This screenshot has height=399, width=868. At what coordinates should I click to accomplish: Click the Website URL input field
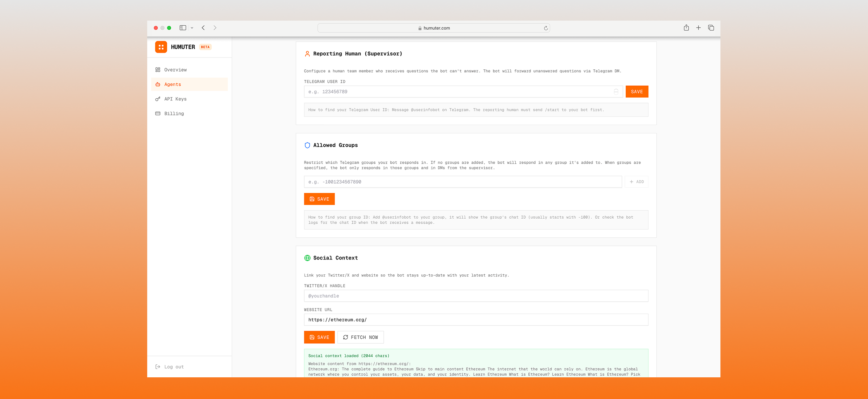476,320
